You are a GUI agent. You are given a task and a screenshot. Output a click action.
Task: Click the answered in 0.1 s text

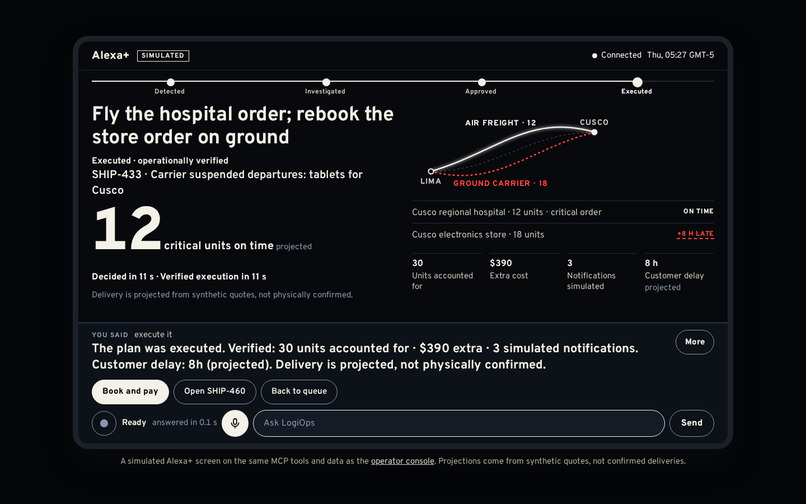pyautogui.click(x=185, y=423)
